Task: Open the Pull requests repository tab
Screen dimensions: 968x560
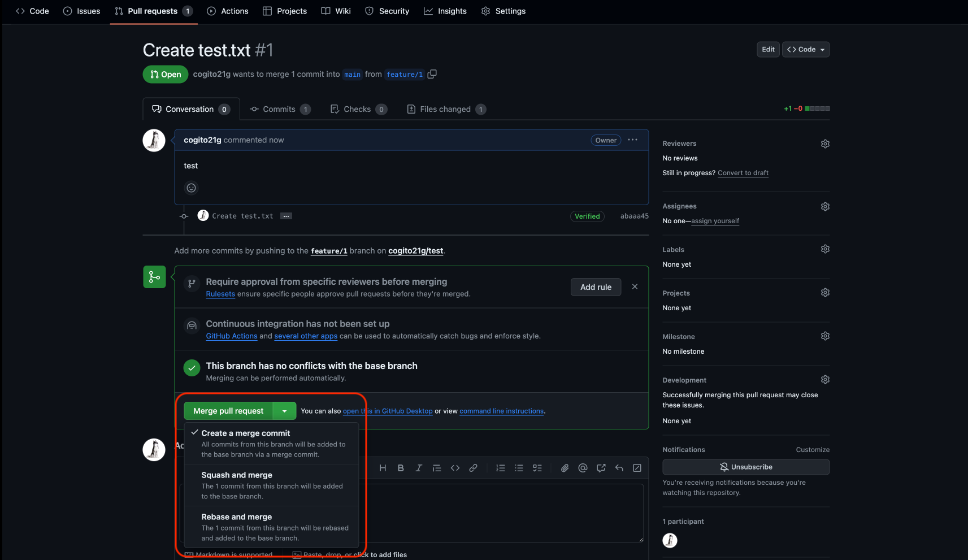Action: point(154,11)
